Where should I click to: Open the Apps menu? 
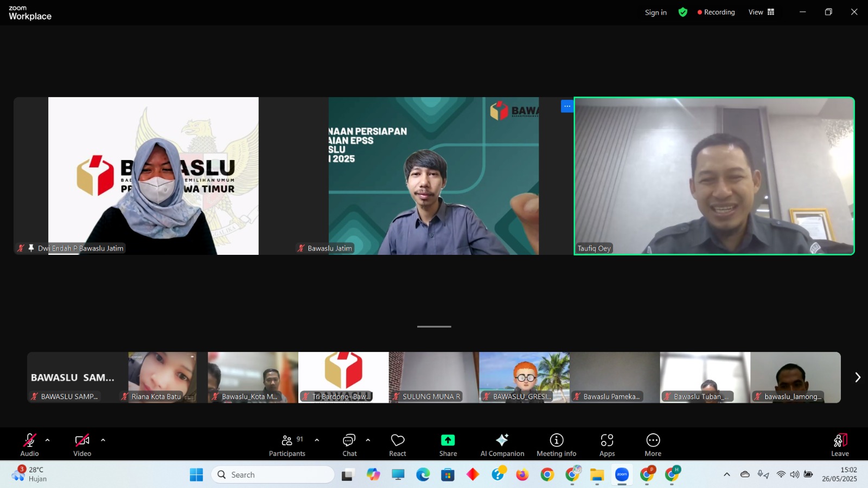pyautogui.click(x=607, y=445)
